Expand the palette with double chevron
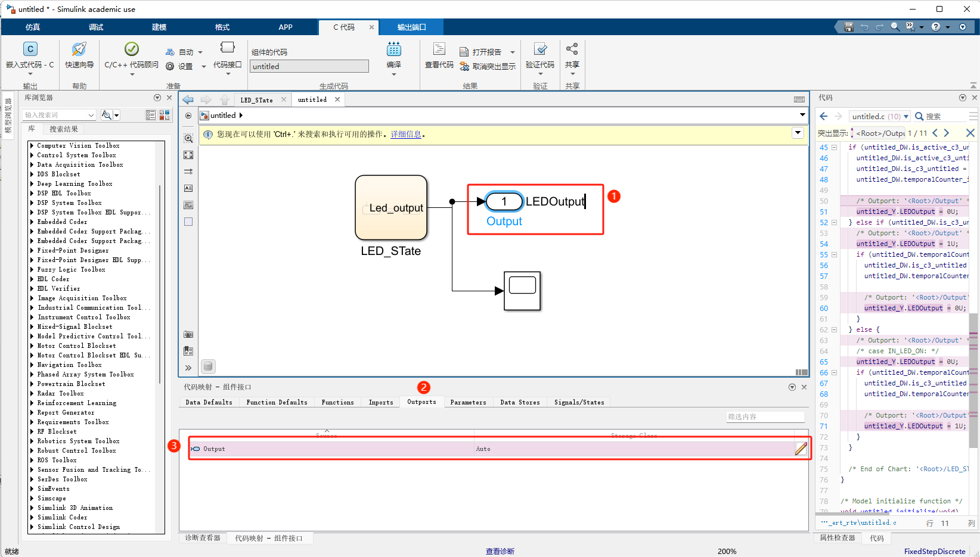980x557 pixels. (x=188, y=368)
